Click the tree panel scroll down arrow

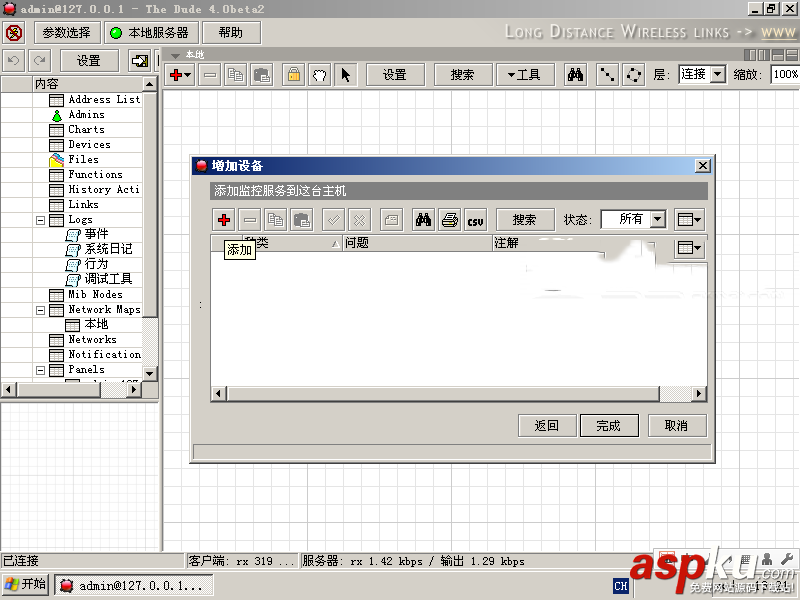coord(149,373)
